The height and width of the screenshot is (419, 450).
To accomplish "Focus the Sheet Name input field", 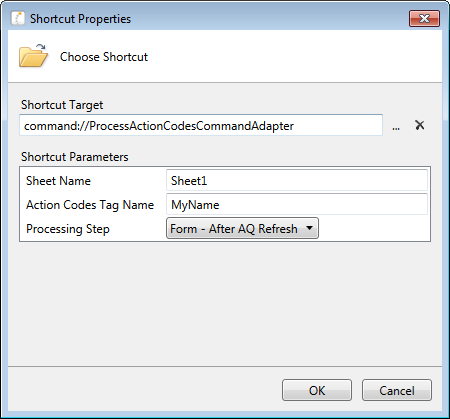I will tap(297, 180).
